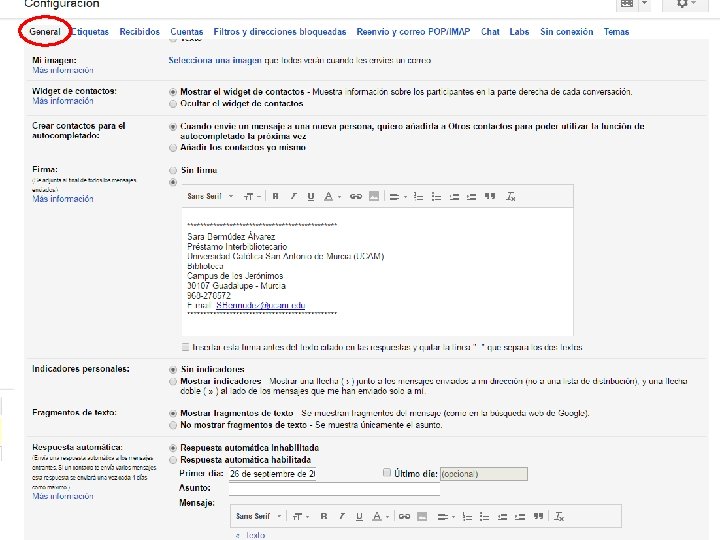
Task: Open the Recibidos settings tab
Action: pyautogui.click(x=140, y=32)
